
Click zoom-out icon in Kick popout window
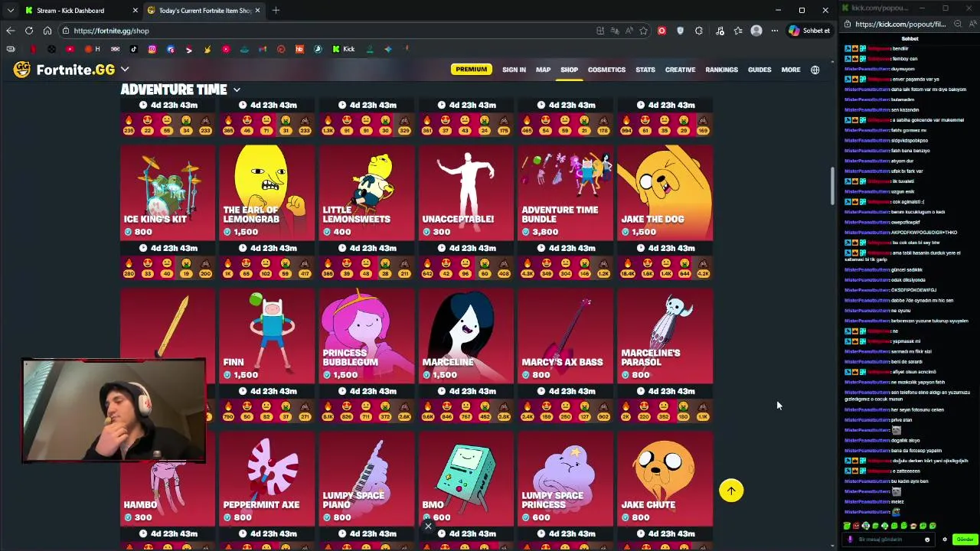point(959,24)
